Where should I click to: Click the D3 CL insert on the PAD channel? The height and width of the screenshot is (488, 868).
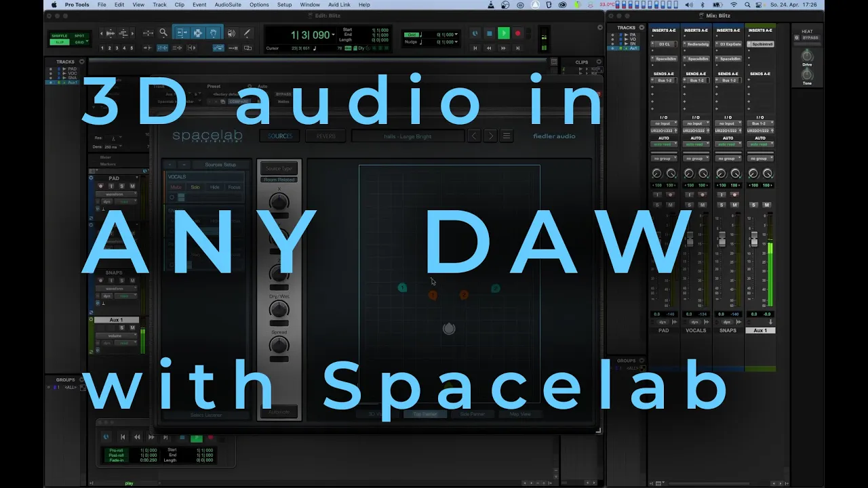click(664, 43)
